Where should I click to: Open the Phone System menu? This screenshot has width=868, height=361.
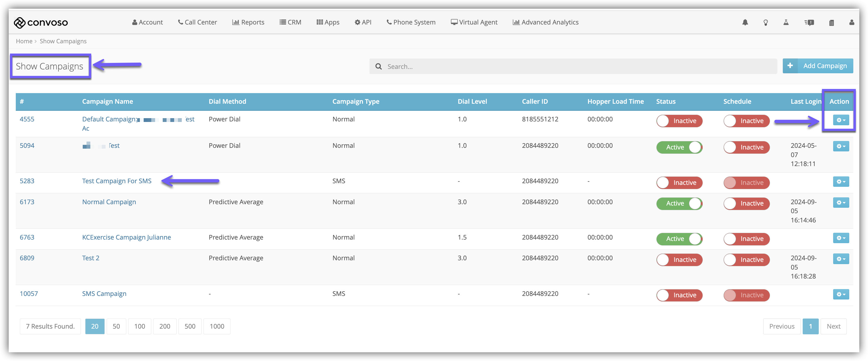point(411,22)
